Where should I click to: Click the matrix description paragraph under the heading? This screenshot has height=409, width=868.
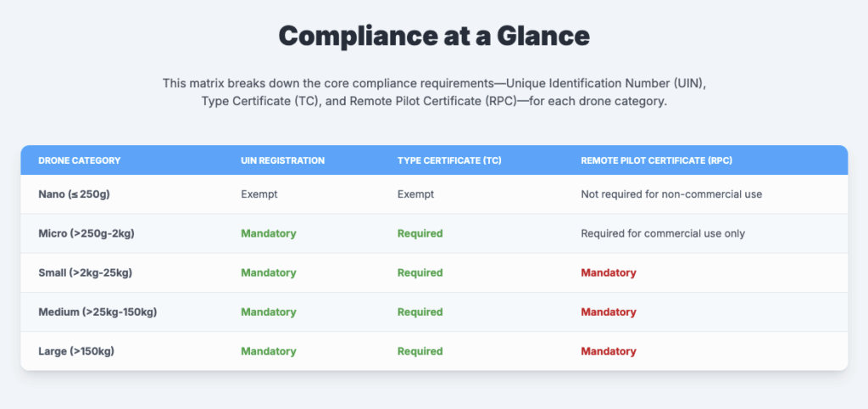pos(433,93)
